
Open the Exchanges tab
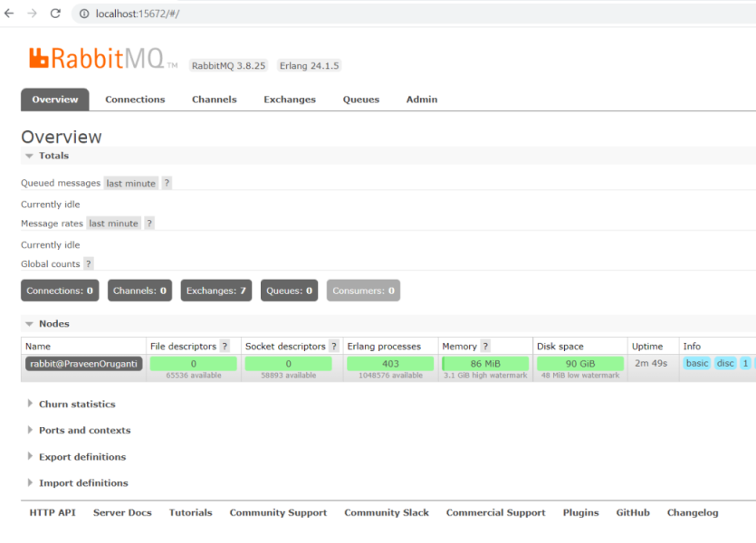(x=290, y=100)
